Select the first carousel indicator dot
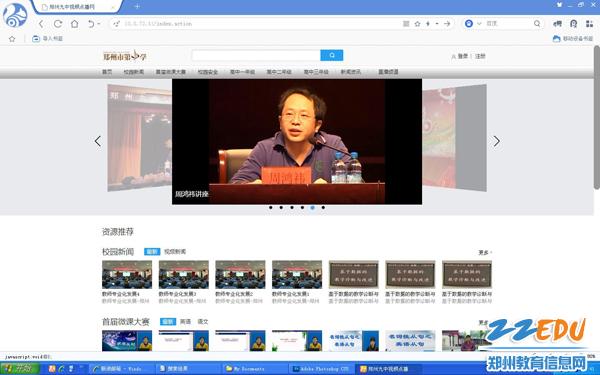The image size is (600, 375). [x=271, y=207]
